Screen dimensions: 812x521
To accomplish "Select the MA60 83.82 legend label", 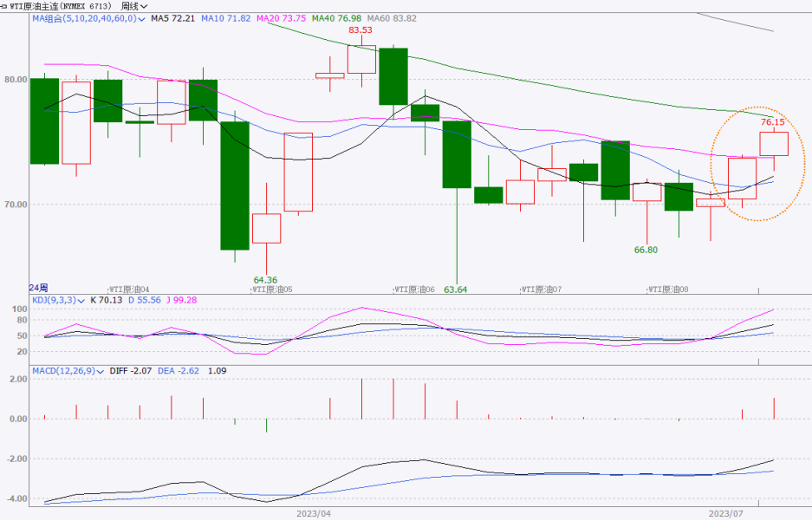I will [x=393, y=17].
